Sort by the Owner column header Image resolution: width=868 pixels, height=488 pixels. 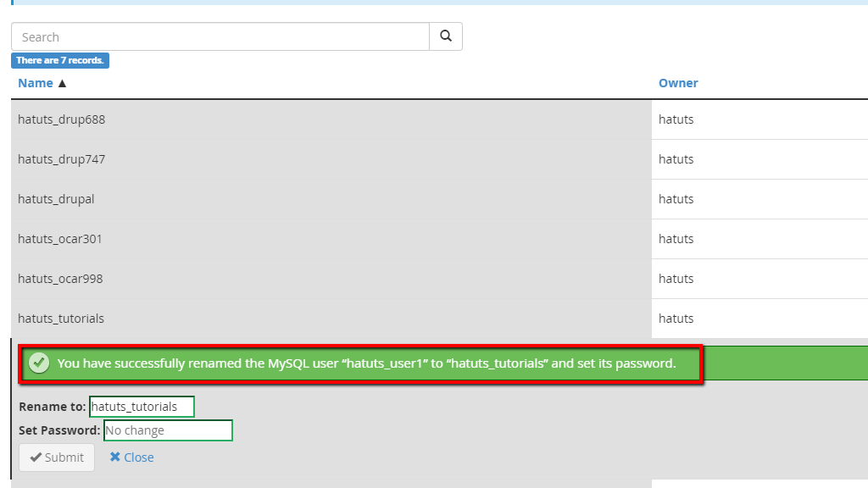coord(678,83)
